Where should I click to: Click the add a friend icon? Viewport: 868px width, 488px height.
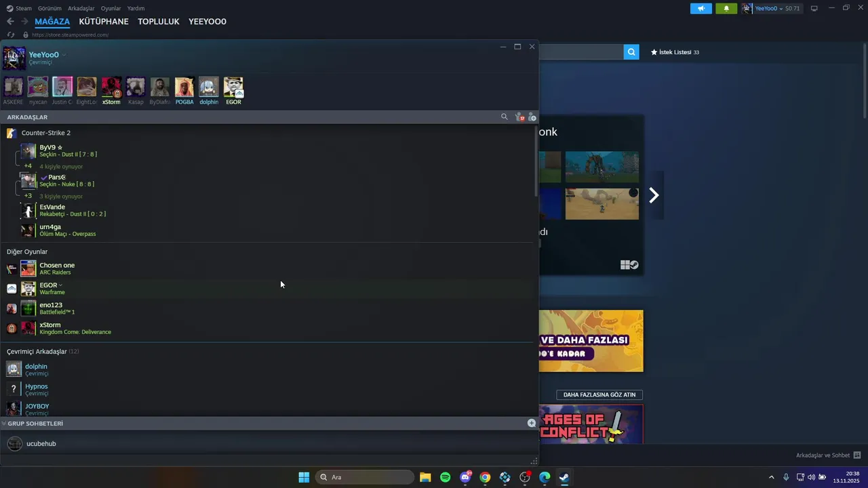point(532,117)
